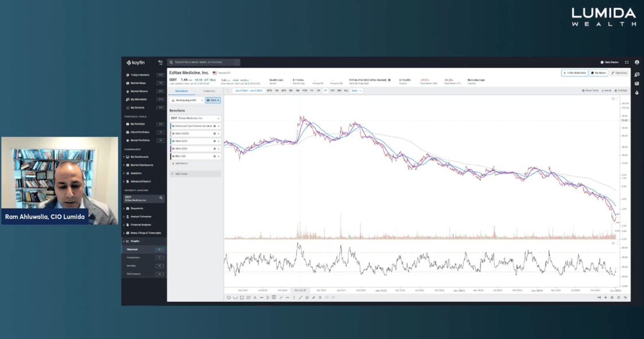The image size is (644, 339).
Task: Click the search name or ticker field
Action: click(204, 63)
